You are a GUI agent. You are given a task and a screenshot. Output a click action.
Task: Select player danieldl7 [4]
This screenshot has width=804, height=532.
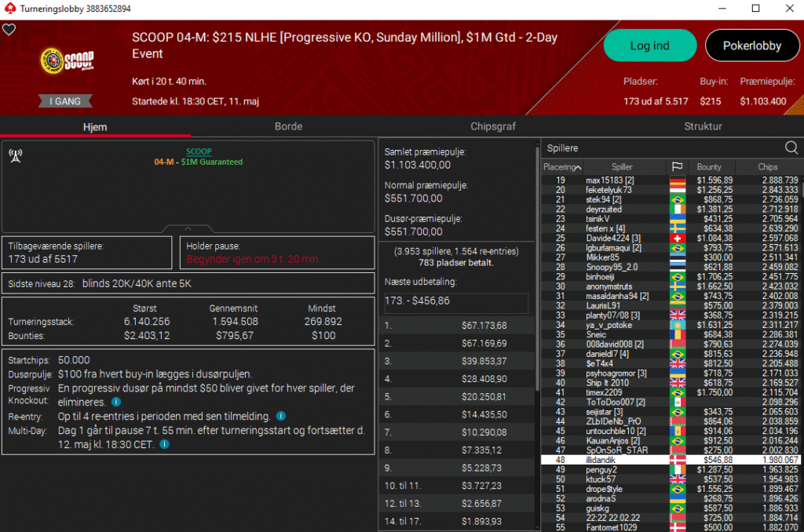pyautogui.click(x=671, y=354)
